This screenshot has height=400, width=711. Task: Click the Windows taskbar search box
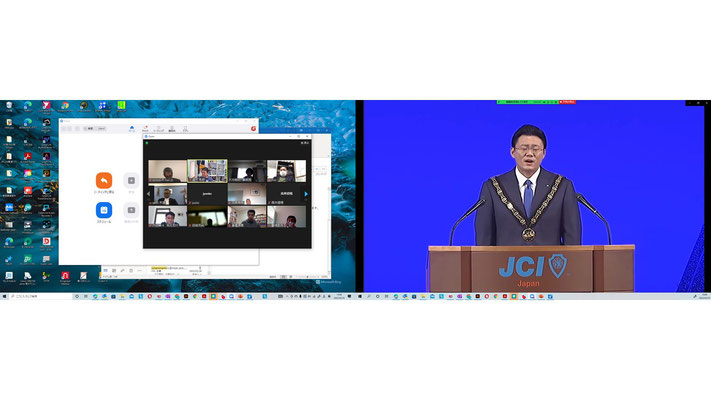[x=41, y=297]
